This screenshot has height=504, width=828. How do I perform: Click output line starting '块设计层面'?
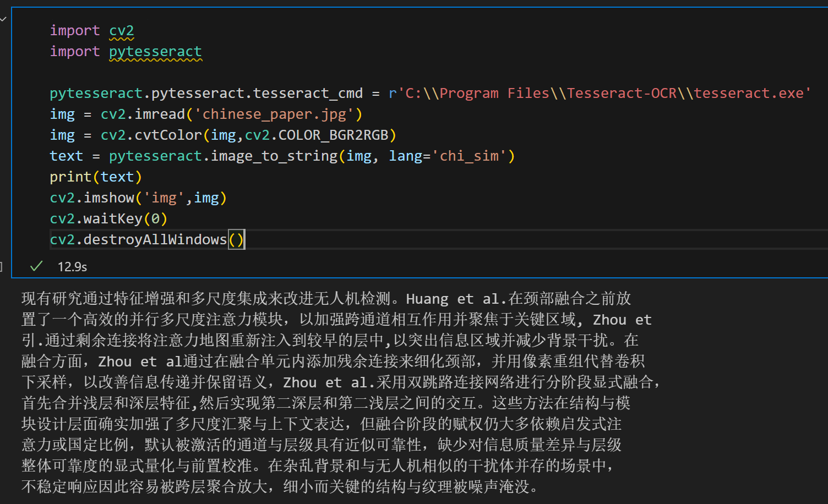(x=322, y=424)
